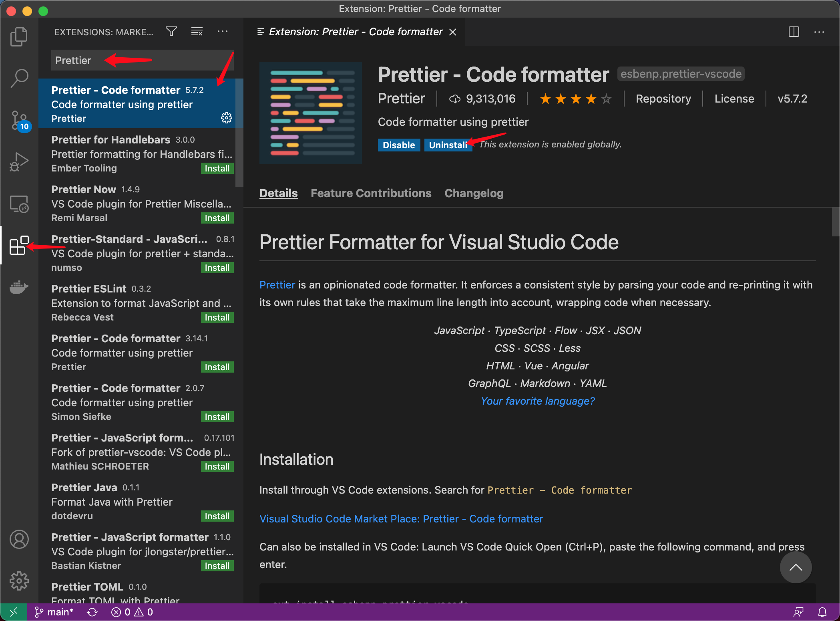Open Source Control with 10 changes badge

pos(19,120)
